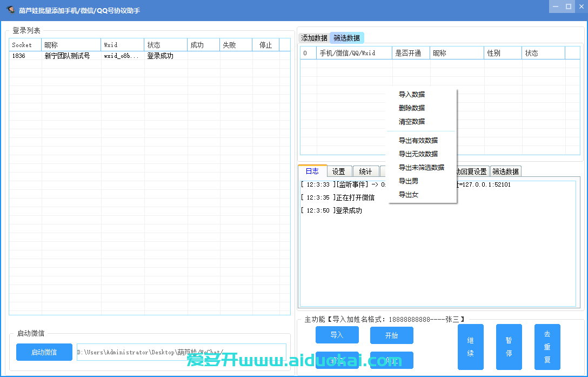Select 导出有效数据 menu entry

point(418,141)
